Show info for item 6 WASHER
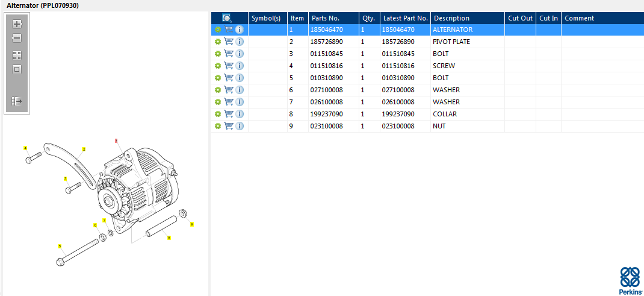The width and height of the screenshot is (644, 296). click(x=240, y=90)
